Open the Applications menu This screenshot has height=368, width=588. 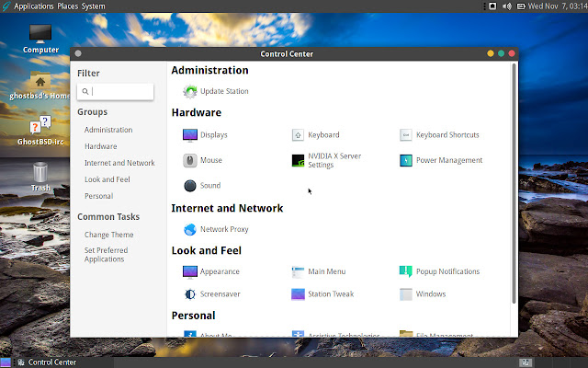click(34, 6)
